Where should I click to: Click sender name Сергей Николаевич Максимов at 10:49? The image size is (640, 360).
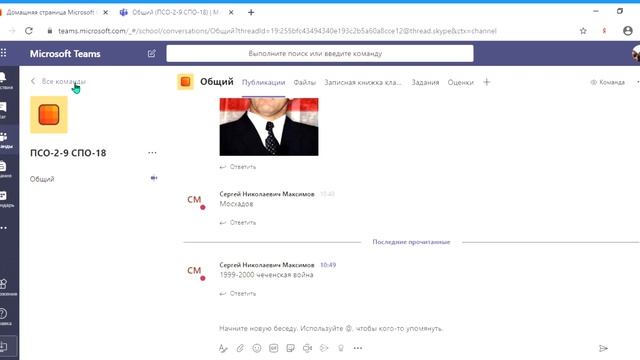click(267, 265)
